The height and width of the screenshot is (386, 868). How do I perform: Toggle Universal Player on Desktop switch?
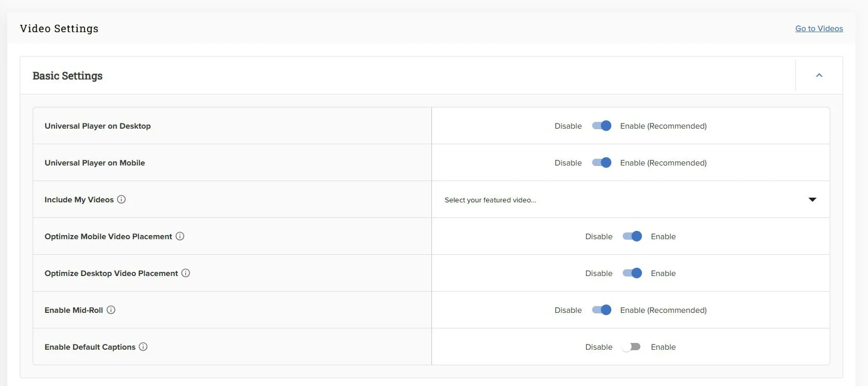601,126
